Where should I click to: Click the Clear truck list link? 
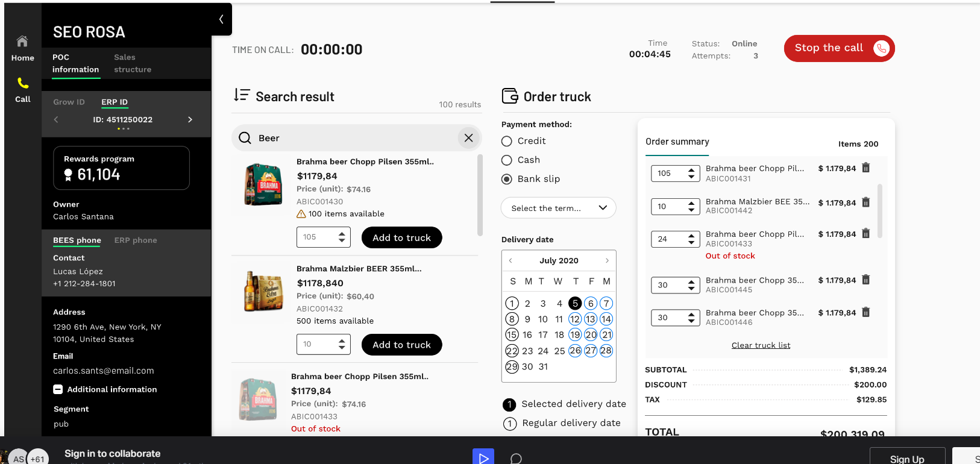(x=761, y=345)
